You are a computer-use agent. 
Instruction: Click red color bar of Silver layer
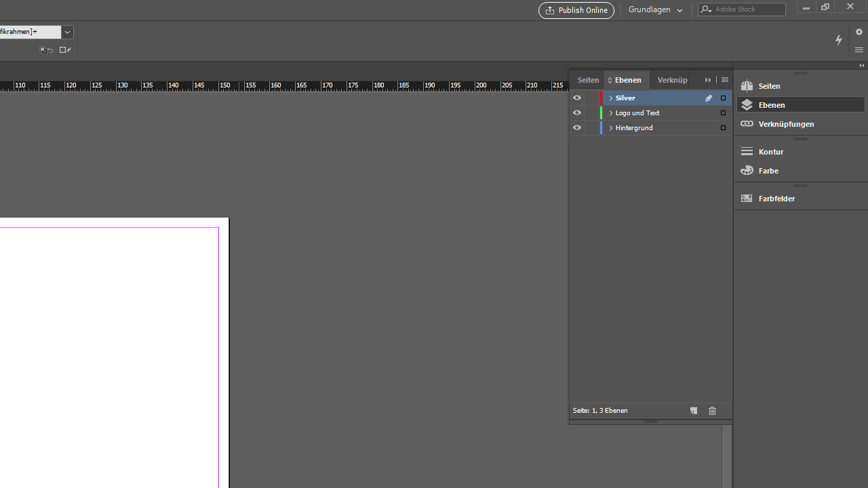click(601, 98)
